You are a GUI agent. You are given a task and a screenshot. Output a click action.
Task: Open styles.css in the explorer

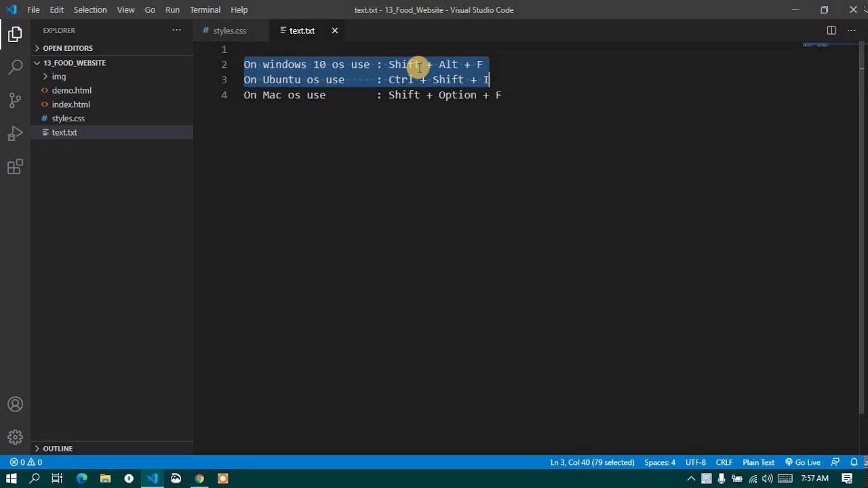[112, 118]
